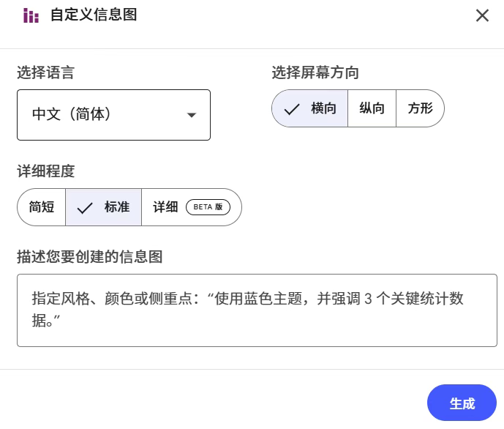Click the infographic logo icon in header
Image resolution: width=504 pixels, height=429 pixels.
[31, 15]
